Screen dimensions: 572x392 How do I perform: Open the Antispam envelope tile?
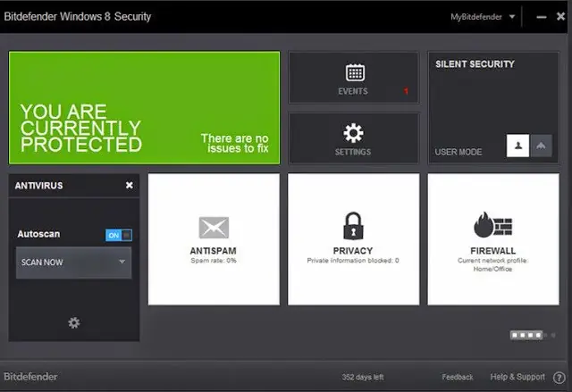click(214, 239)
